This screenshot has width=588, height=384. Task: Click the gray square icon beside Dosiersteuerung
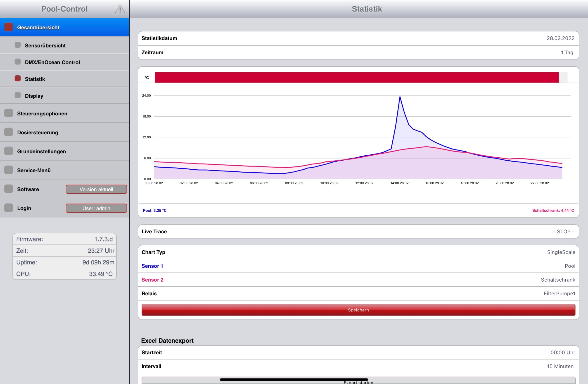9,132
